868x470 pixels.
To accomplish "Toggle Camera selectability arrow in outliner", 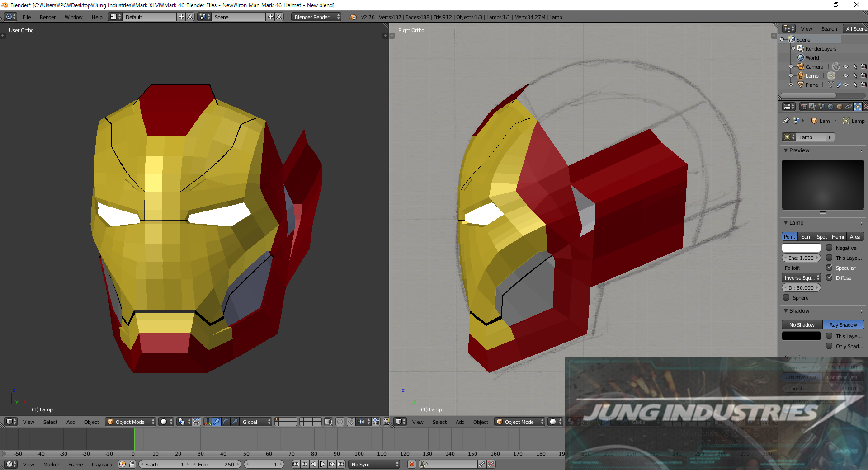I will (855, 66).
